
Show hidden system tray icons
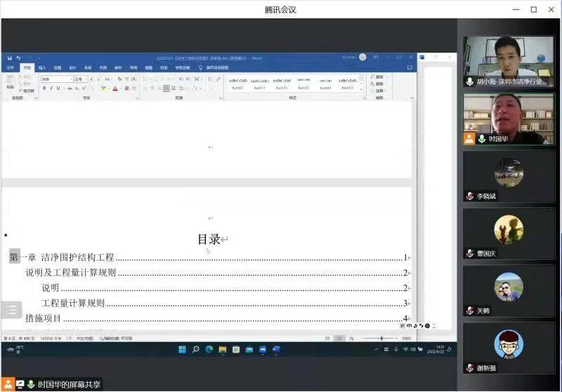click(x=377, y=349)
